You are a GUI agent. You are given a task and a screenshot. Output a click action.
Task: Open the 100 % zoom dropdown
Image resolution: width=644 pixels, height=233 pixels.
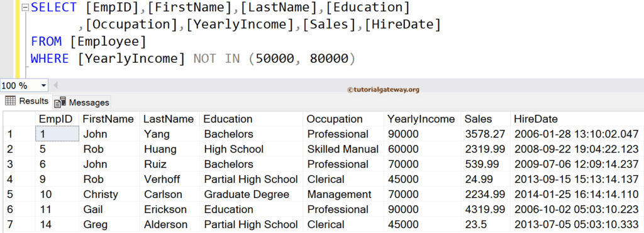pyautogui.click(x=43, y=86)
